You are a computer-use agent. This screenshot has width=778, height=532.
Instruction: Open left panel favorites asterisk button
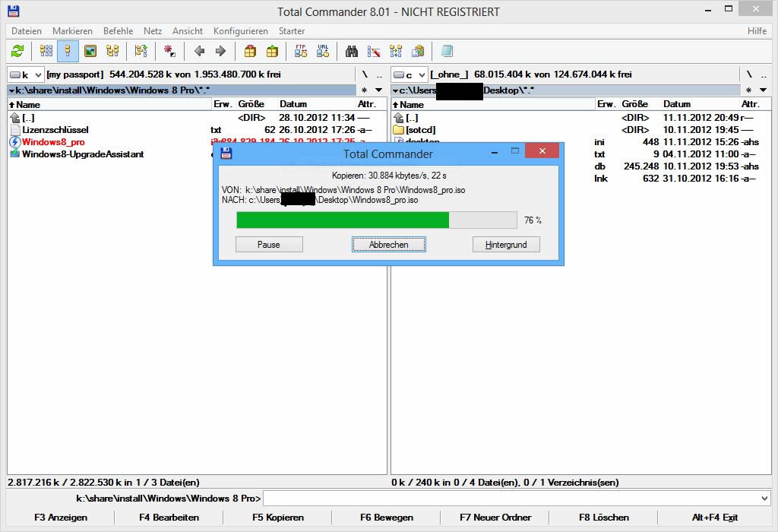364,90
